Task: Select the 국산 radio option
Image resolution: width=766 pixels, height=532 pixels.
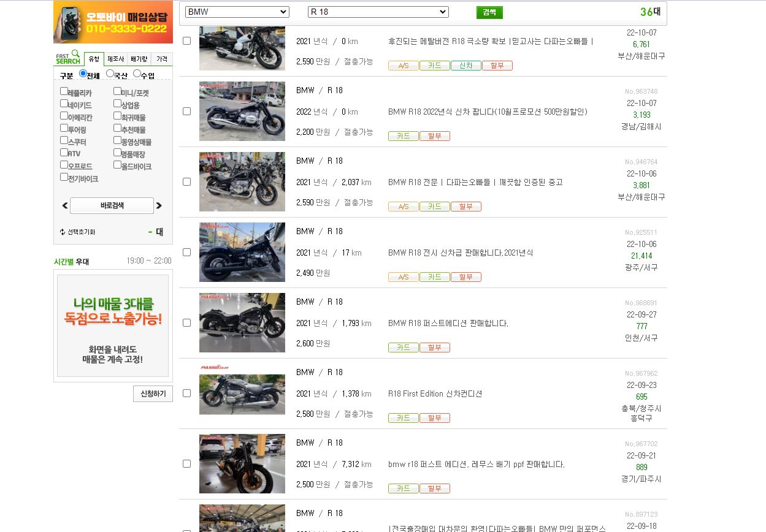Action: [x=110, y=74]
